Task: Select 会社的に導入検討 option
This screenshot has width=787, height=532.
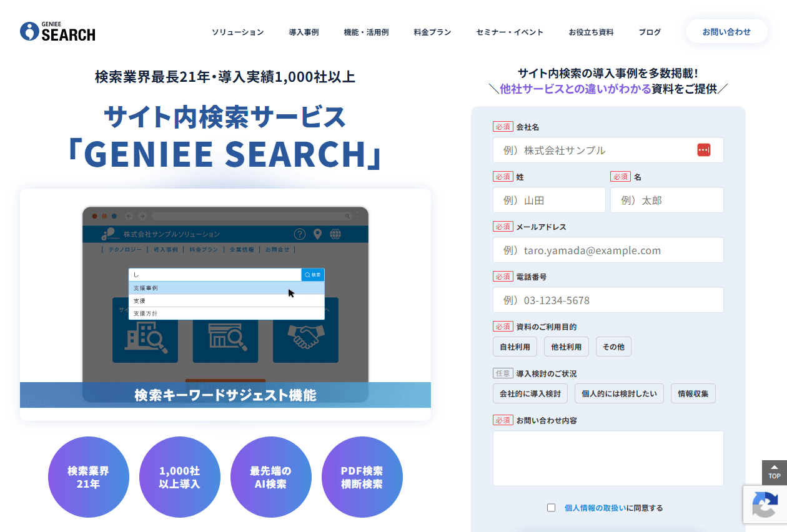Action: pyautogui.click(x=530, y=393)
